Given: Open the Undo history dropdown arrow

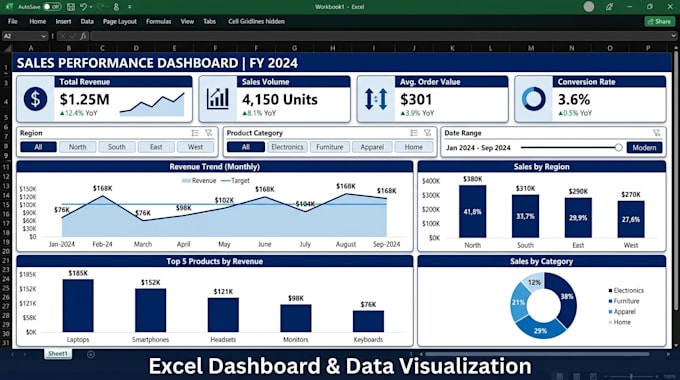Looking at the screenshot, I should 91,7.
